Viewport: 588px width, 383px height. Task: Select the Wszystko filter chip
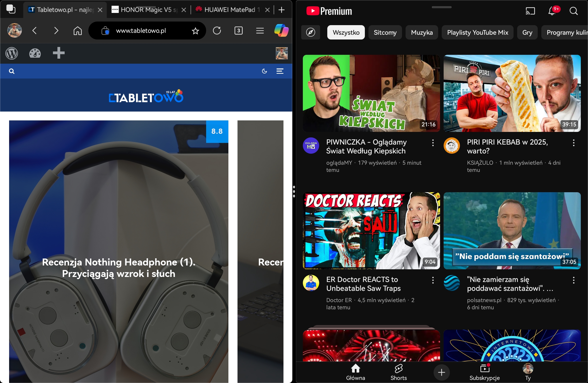point(346,32)
